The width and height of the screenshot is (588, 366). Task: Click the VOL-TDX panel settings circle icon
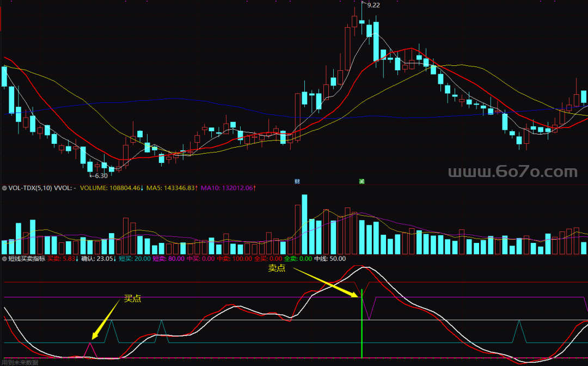pos(5,188)
